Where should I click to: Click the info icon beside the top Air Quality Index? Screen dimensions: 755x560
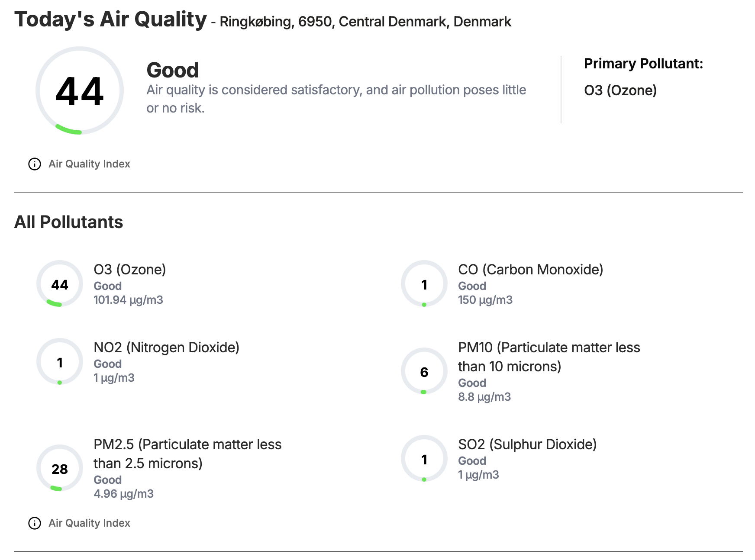point(35,164)
